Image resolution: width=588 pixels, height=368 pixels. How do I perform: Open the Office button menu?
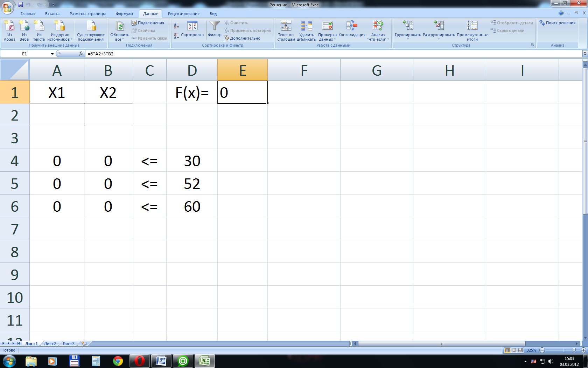7,7
